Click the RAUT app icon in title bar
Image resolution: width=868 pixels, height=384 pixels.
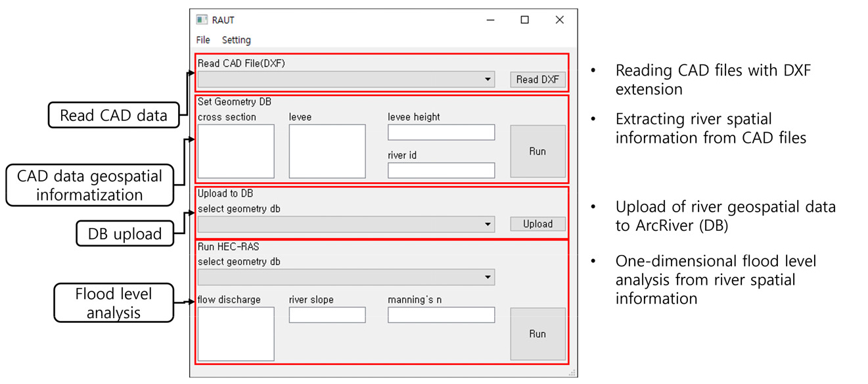click(x=202, y=20)
